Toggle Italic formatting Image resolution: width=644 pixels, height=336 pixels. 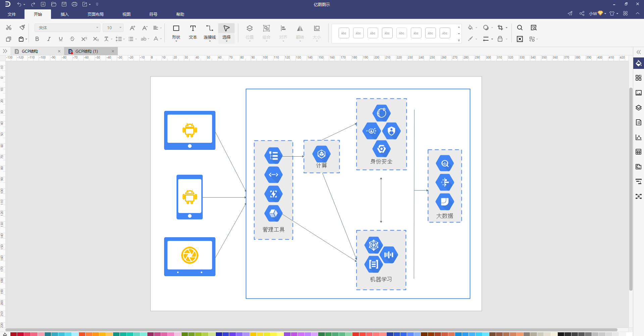tap(49, 39)
